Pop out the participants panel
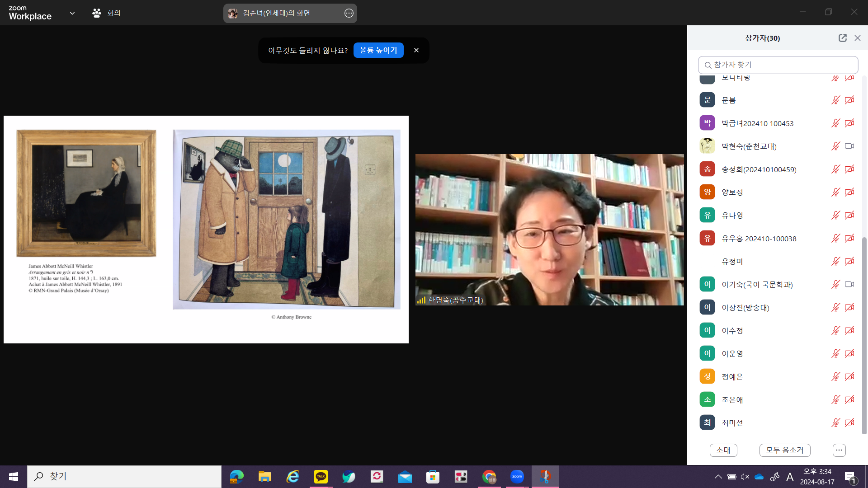The width and height of the screenshot is (868, 488). point(842,38)
